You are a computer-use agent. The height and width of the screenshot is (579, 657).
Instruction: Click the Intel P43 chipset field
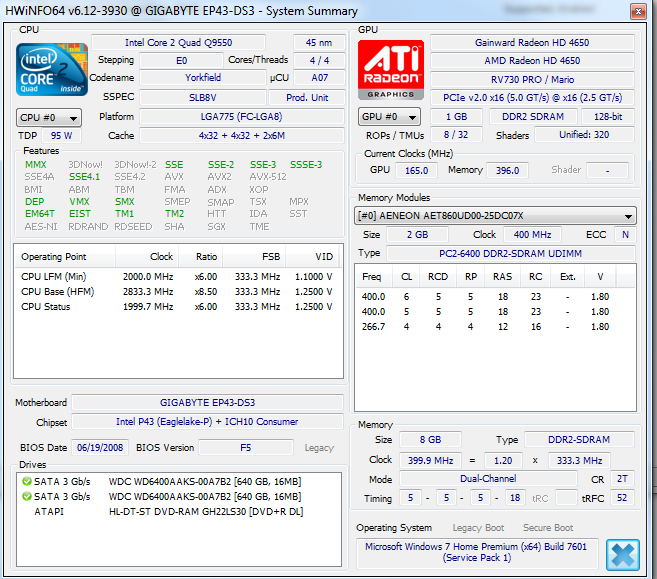coord(207,422)
